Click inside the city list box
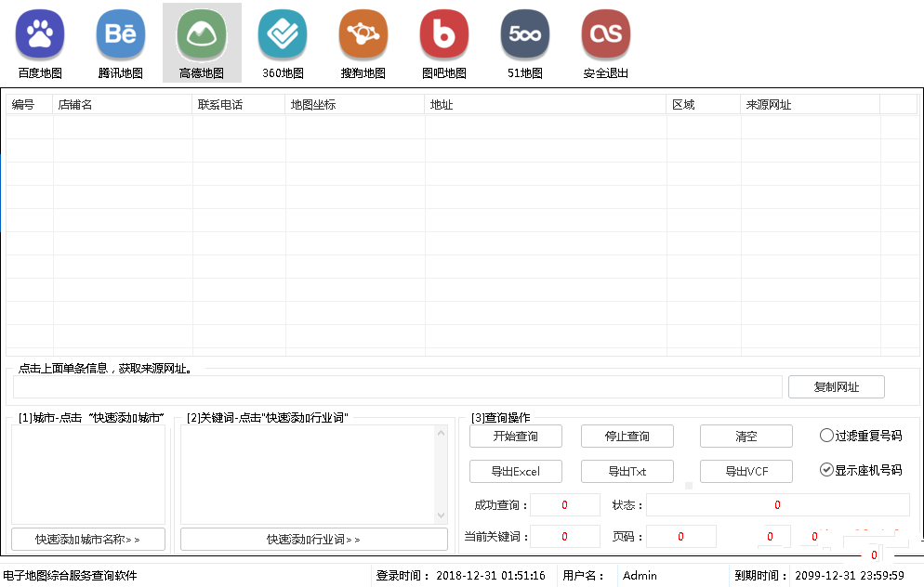 pos(87,475)
